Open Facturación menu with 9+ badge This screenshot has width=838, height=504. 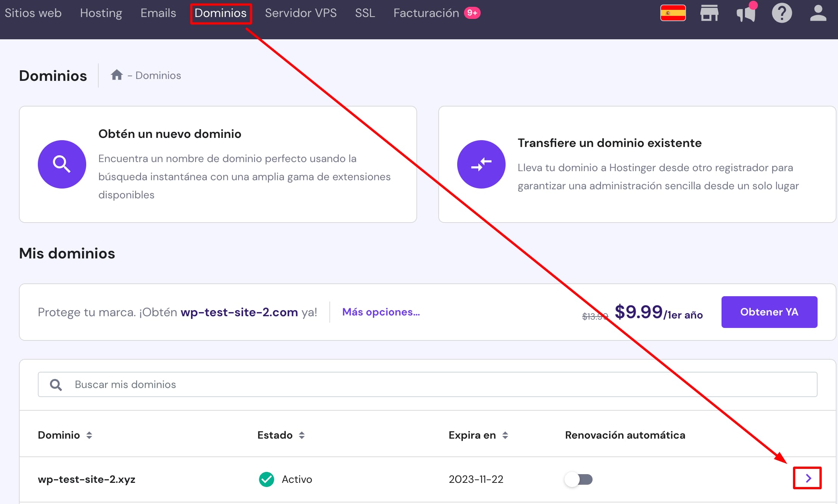[426, 13]
